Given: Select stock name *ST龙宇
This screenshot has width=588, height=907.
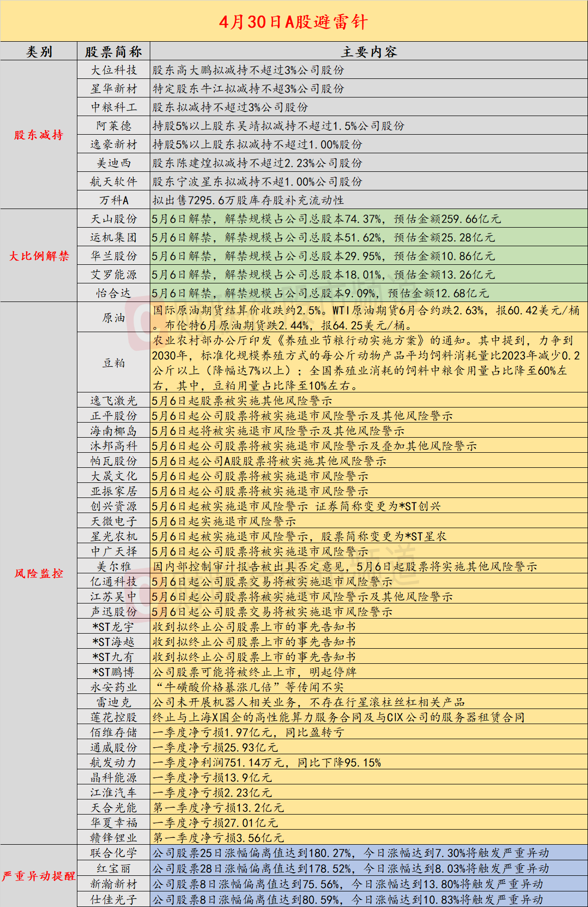Looking at the screenshot, I should [x=114, y=627].
